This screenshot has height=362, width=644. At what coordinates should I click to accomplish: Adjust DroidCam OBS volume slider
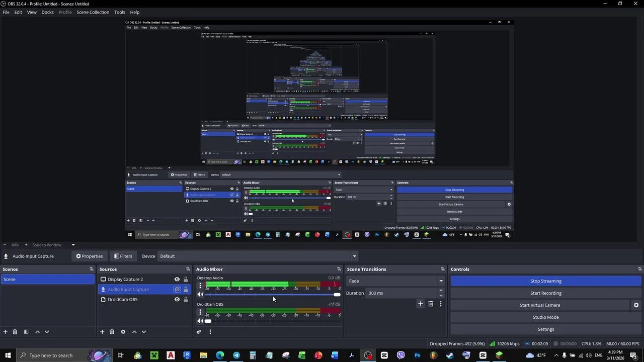(273, 321)
